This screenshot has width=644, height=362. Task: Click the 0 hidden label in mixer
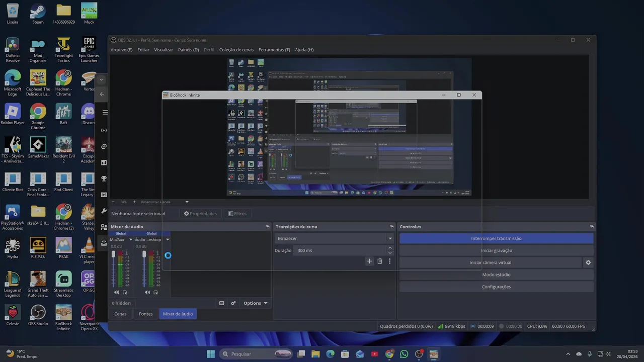coord(121,303)
